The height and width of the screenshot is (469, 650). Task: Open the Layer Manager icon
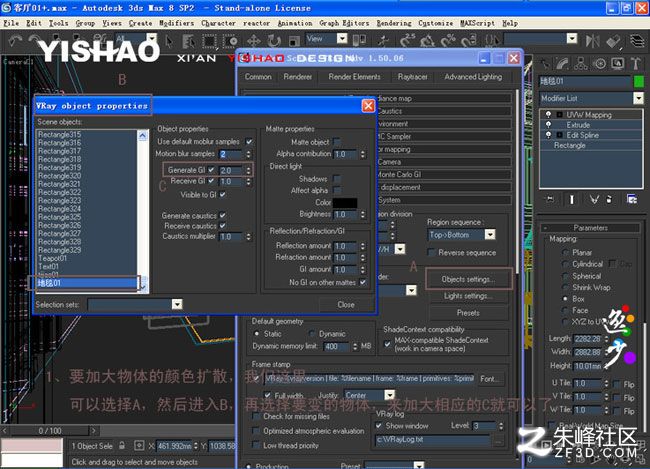(x=638, y=41)
